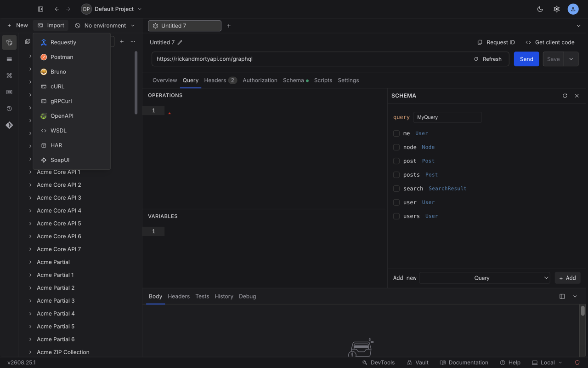
Task: Click the GraphQL URL input field
Action: point(311,59)
